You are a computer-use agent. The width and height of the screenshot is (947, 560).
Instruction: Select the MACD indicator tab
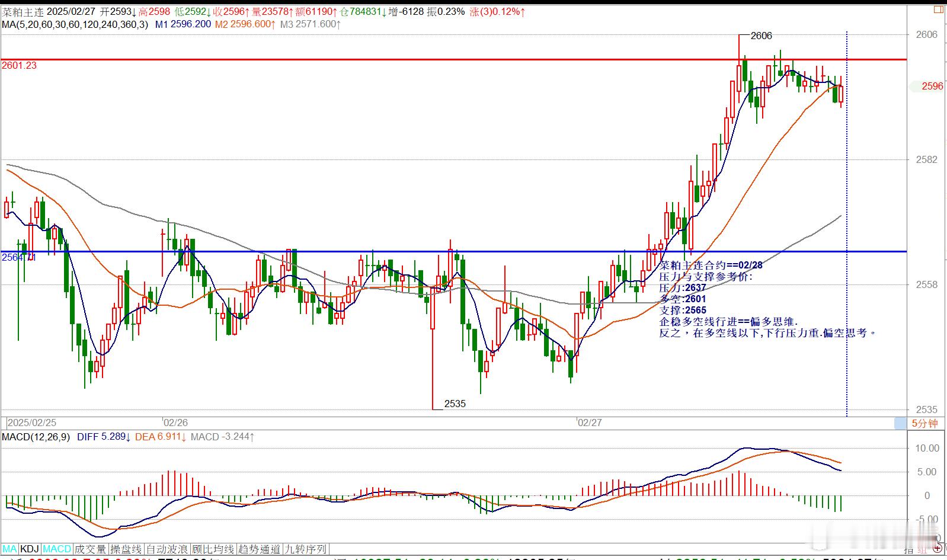coord(57,549)
